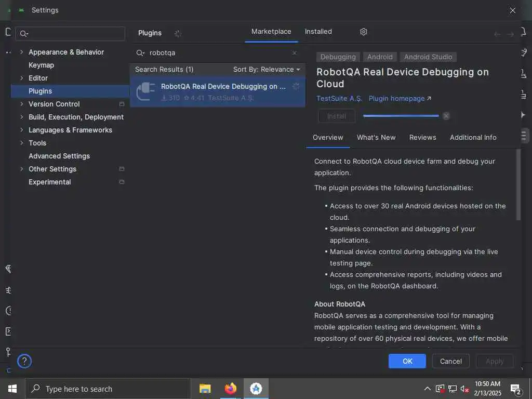Viewport: 532px width, 399px height.
Task: Select the Experimental settings item
Action: [x=49, y=182]
